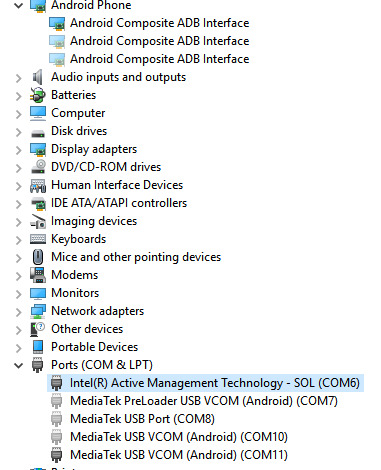Screen dimensions: 381x470
Task: Select MediaTek PreLoader USB VCOM (COM7)
Action: (204, 401)
